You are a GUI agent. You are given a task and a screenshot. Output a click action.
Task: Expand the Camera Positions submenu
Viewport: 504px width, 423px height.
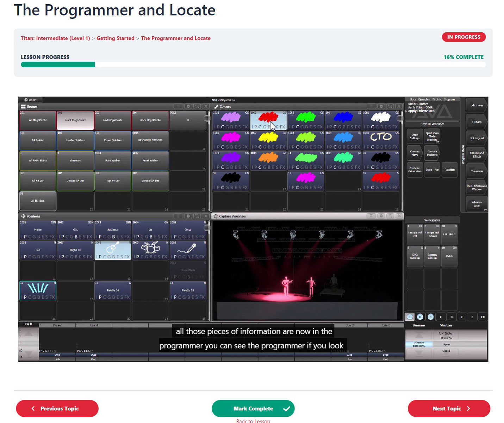[432, 153]
